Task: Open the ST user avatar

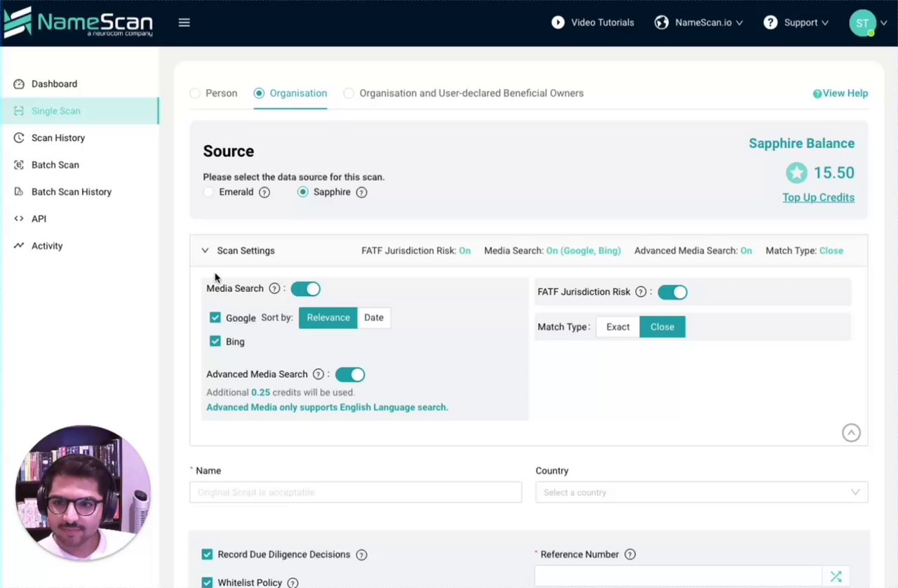Action: (x=862, y=23)
